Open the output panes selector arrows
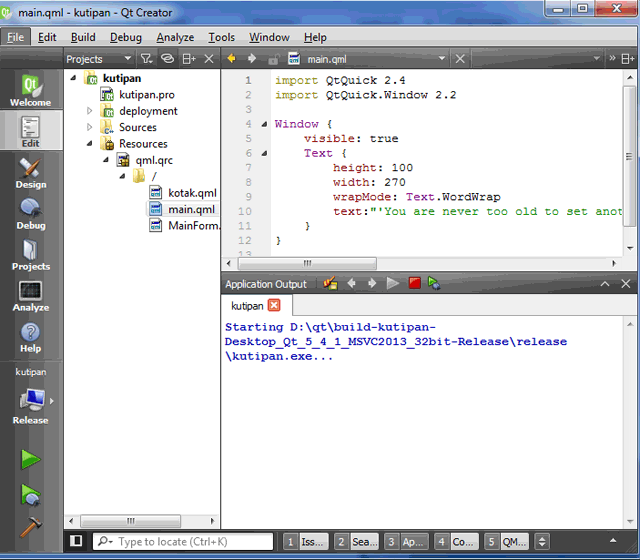The image size is (640, 560). (542, 542)
